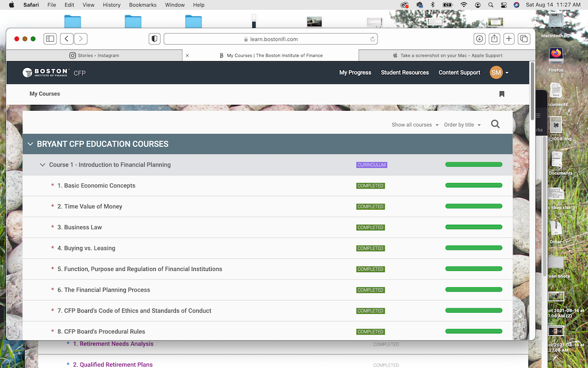
Task: Open lesson 5 Function, Purpose and Regulation
Action: coord(139,269)
